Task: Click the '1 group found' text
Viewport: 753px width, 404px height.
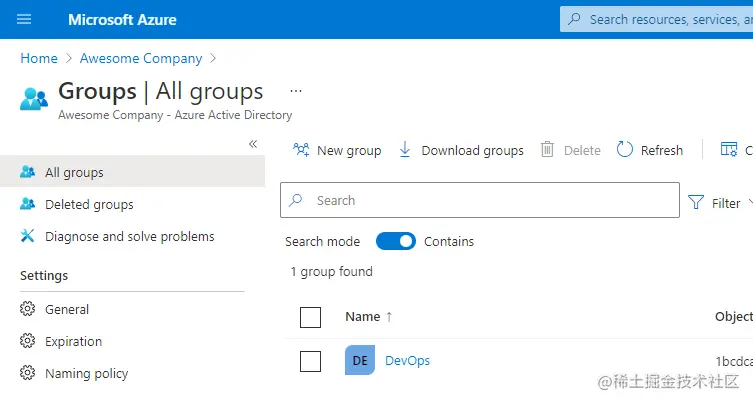Action: (331, 271)
